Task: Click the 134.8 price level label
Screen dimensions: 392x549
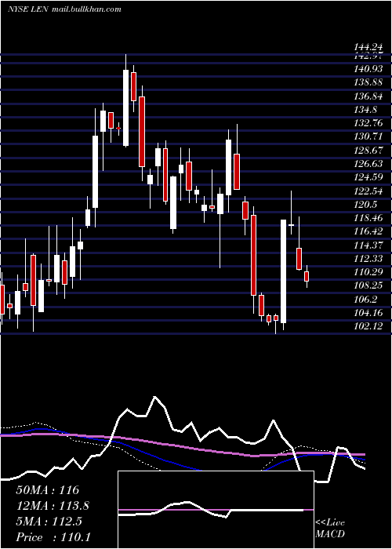Action: (x=365, y=110)
